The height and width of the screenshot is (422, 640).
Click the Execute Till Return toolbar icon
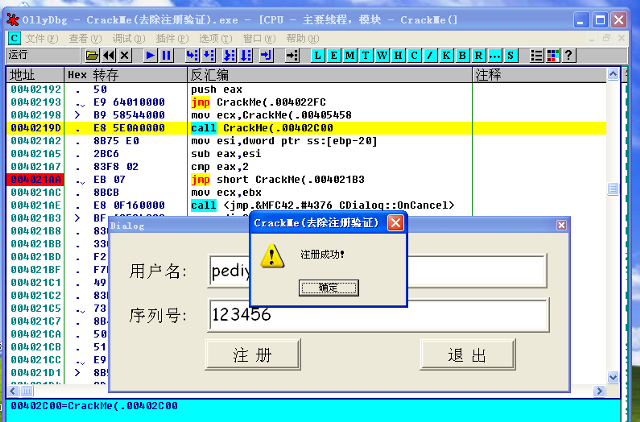point(266,55)
